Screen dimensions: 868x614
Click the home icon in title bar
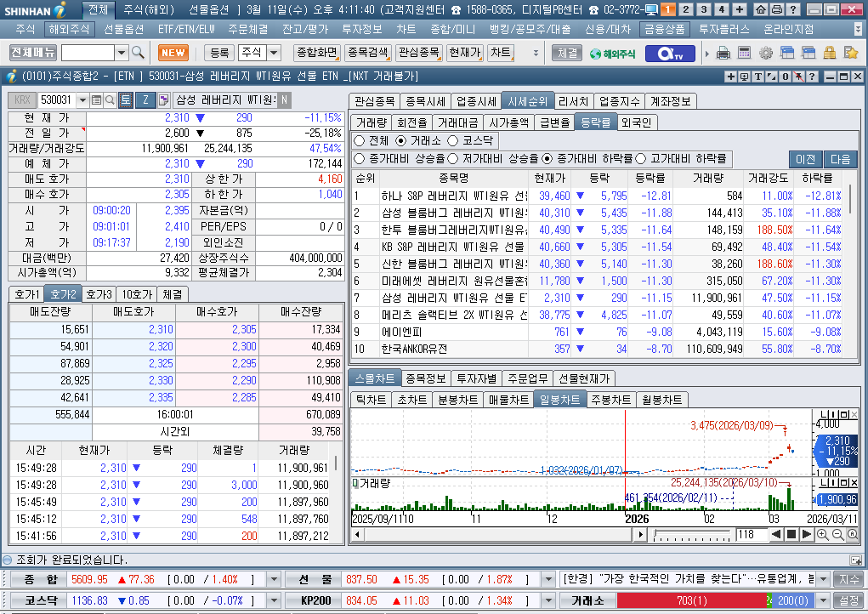pos(761,9)
